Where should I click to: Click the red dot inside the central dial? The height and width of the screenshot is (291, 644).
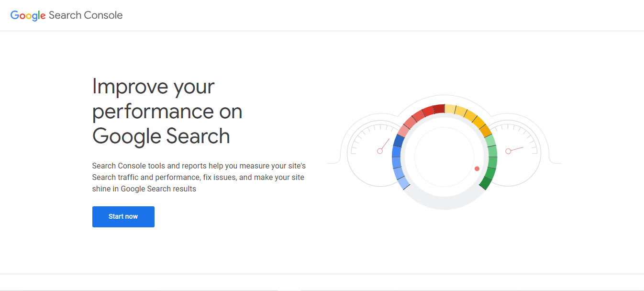point(477,168)
